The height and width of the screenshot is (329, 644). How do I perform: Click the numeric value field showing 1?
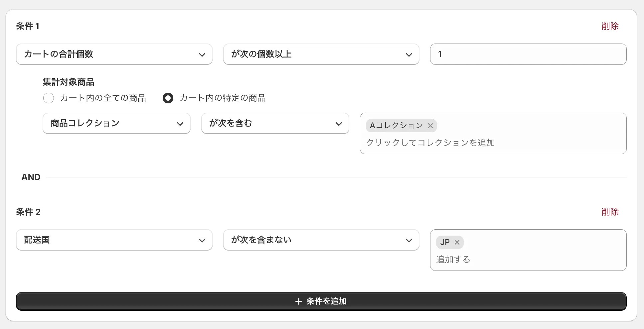528,54
